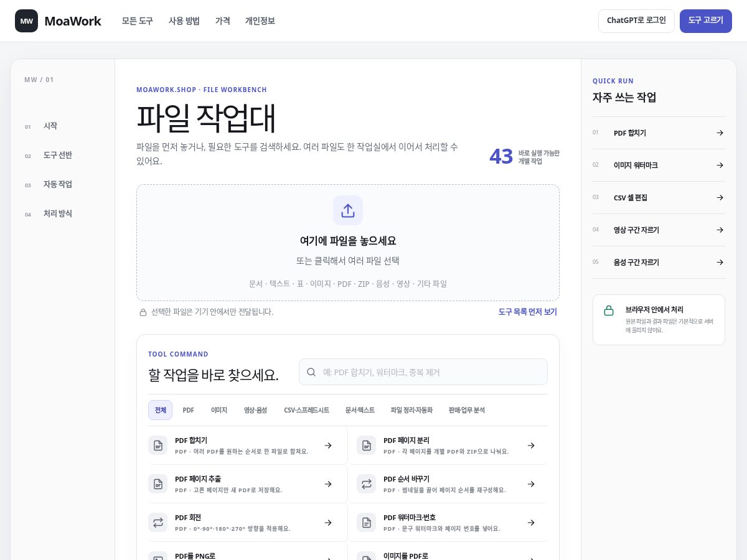Select the CSV·스프레드시트 filter tab
747x560 pixels.
point(307,410)
